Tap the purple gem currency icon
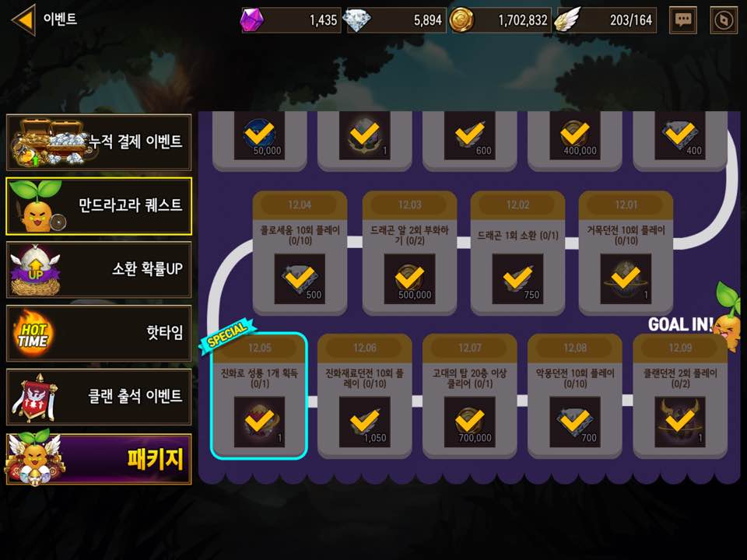Viewport: 747px width, 560px height. point(252,20)
